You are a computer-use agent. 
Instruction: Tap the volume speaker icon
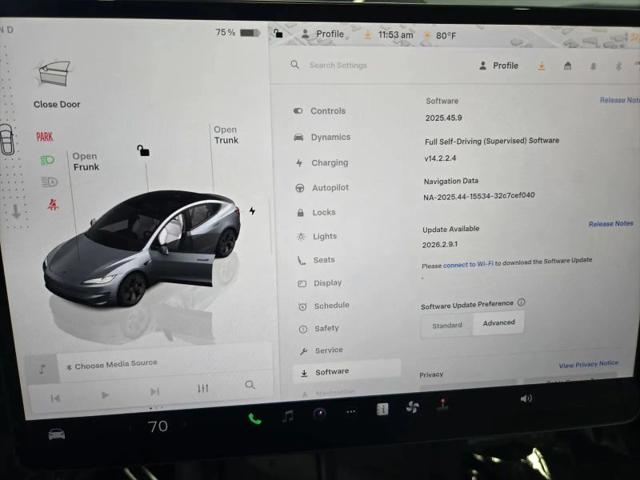(x=526, y=398)
